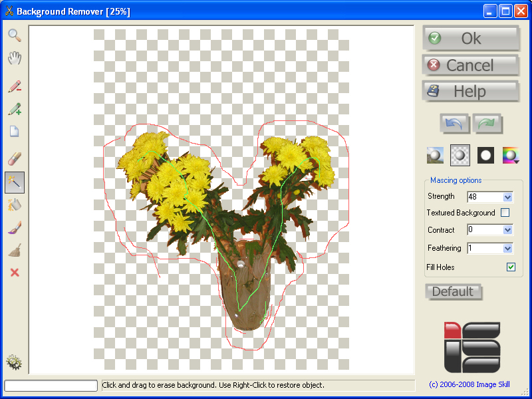Open the settings gear at bottom left

tap(15, 362)
